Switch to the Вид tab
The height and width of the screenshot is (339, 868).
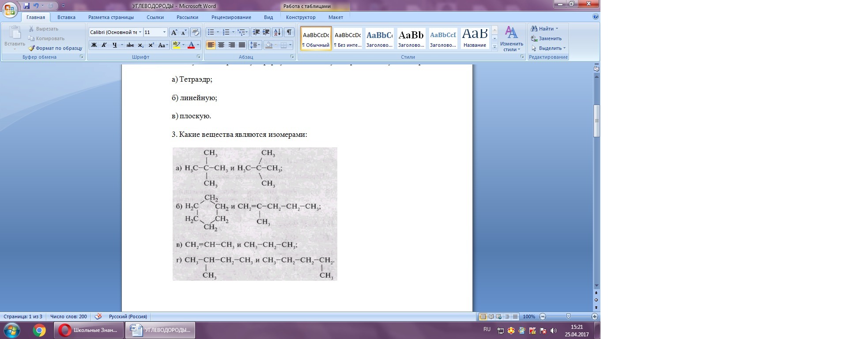(268, 17)
